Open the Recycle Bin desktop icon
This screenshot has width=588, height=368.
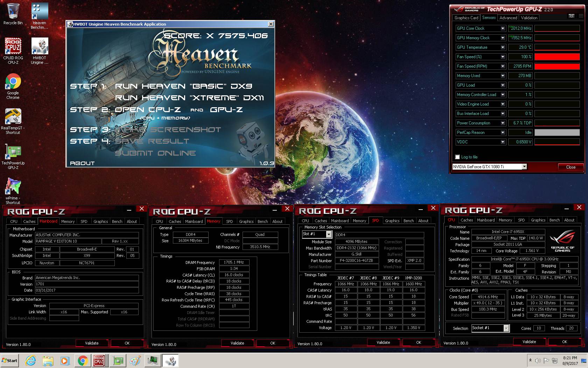click(13, 14)
